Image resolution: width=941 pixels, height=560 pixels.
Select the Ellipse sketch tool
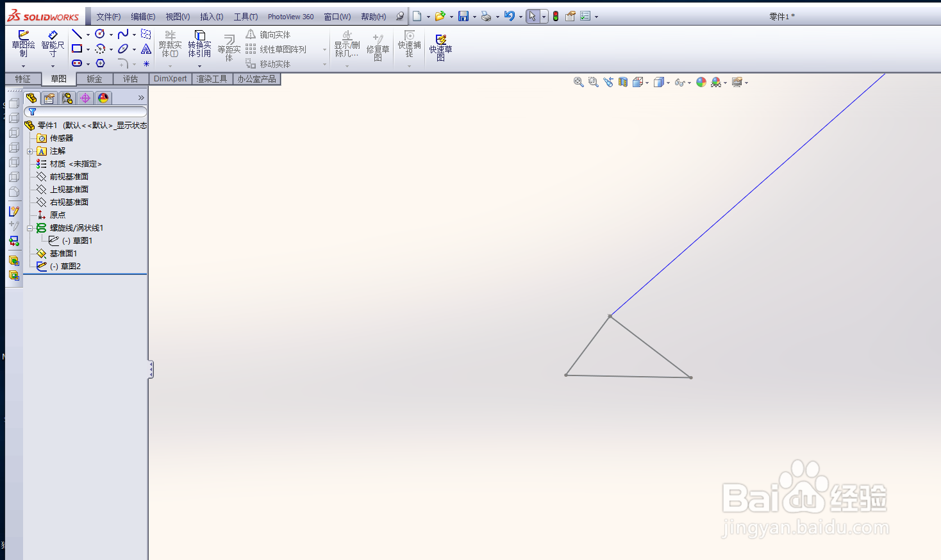point(123,49)
